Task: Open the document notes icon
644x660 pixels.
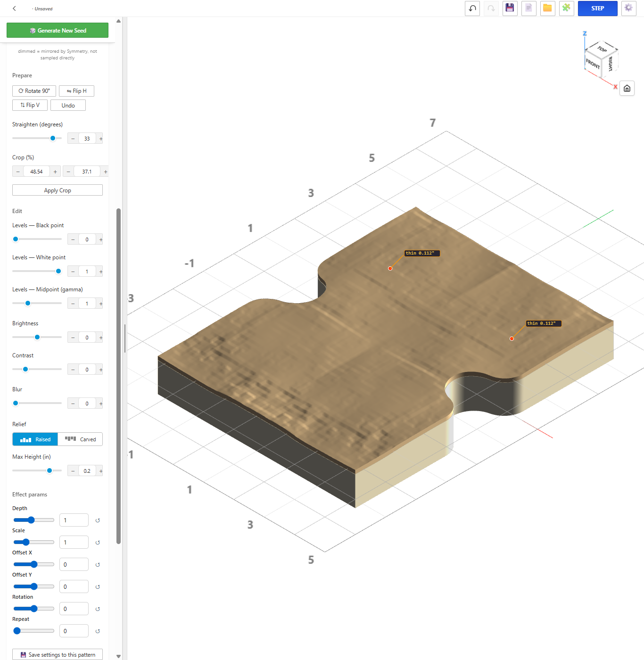Action: click(528, 8)
